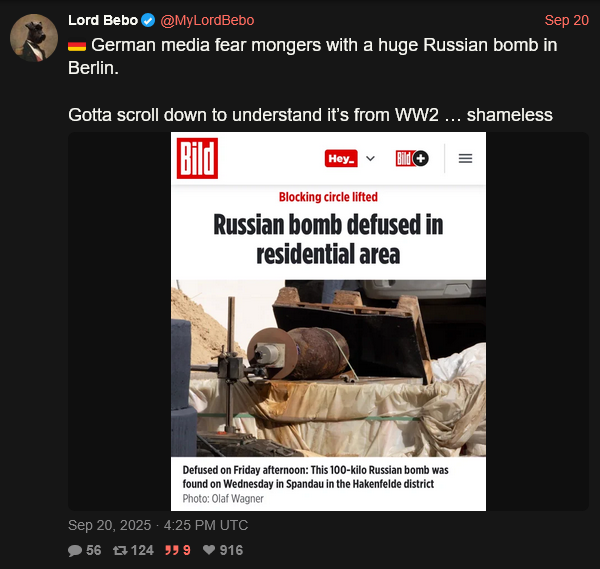Click the blue verified badge

tap(148, 20)
